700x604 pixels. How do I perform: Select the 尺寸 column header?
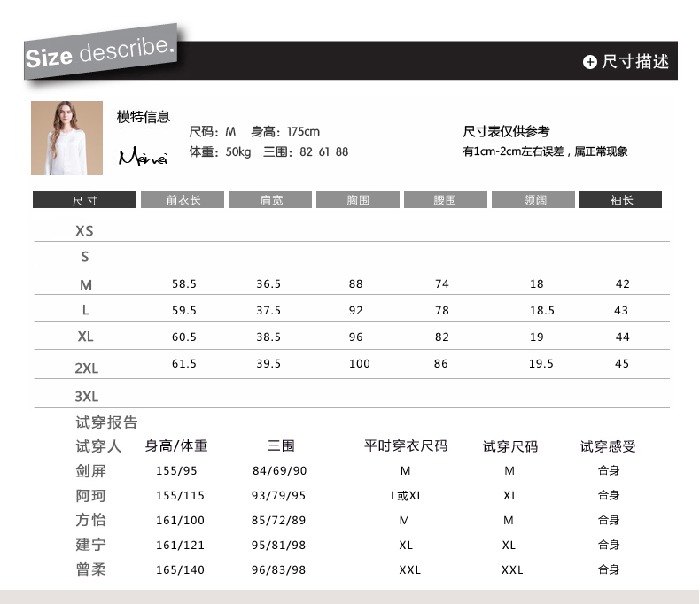tap(83, 200)
